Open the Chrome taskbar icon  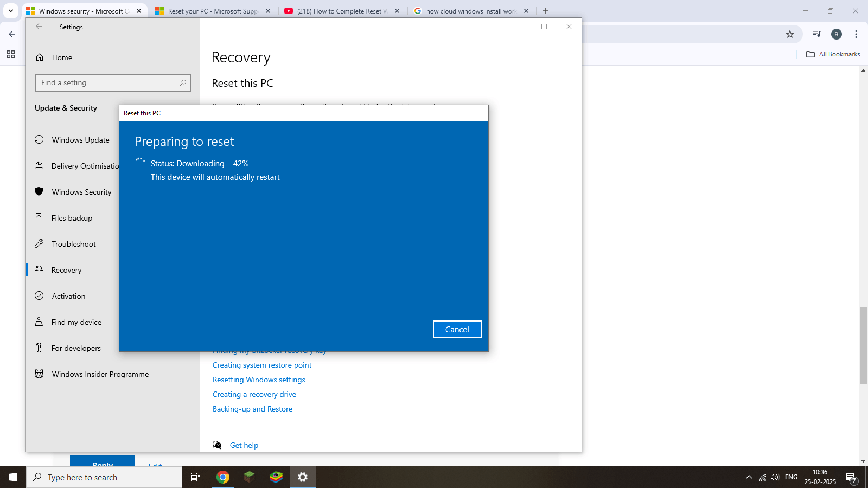point(223,477)
